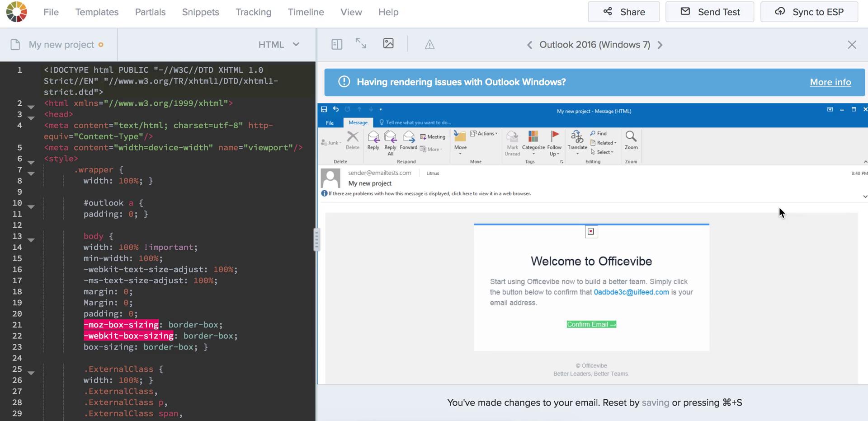Click Outlook Find button in preview
Viewport: 868px width, 421px height.
[x=598, y=133]
